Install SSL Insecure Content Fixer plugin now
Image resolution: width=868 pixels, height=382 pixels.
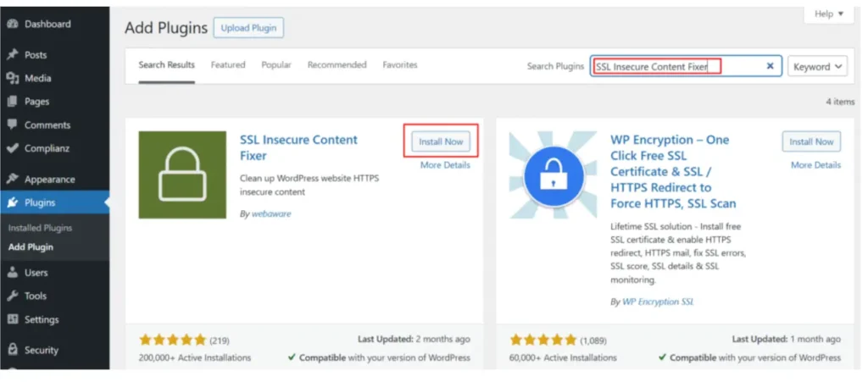(x=441, y=141)
